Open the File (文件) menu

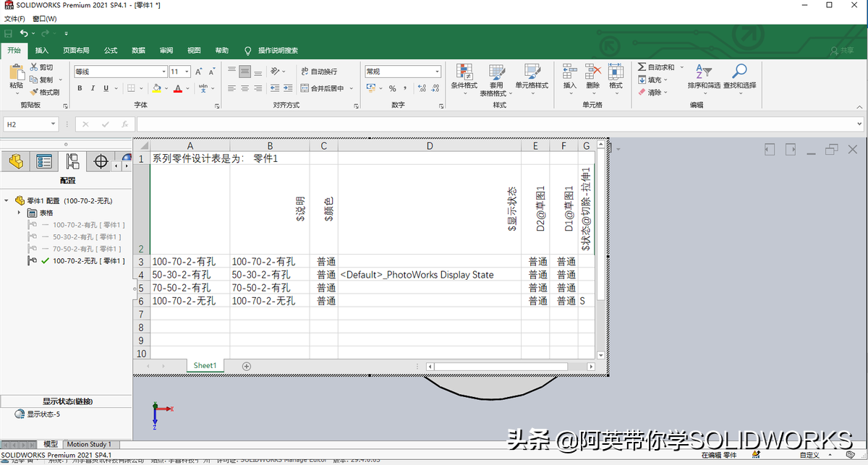tap(14, 19)
